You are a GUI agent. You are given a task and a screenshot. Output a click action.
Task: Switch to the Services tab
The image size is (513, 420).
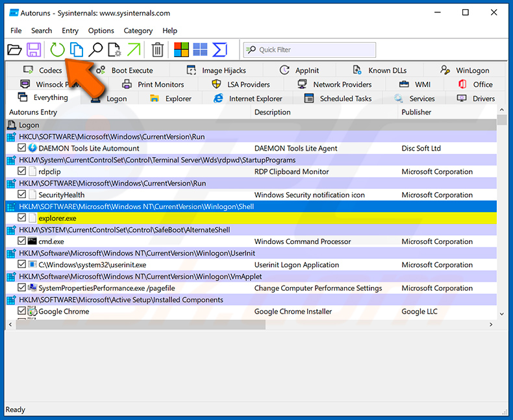(414, 99)
